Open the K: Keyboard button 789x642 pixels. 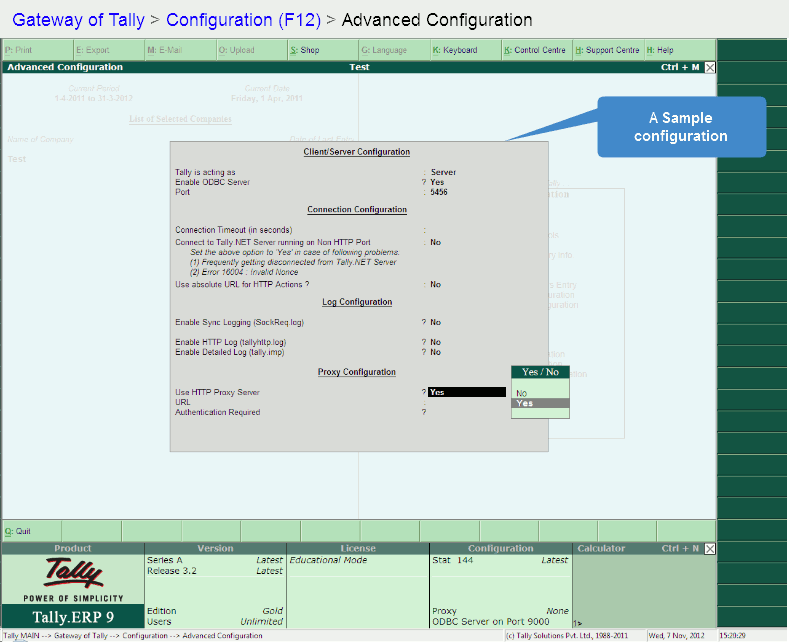[466, 50]
